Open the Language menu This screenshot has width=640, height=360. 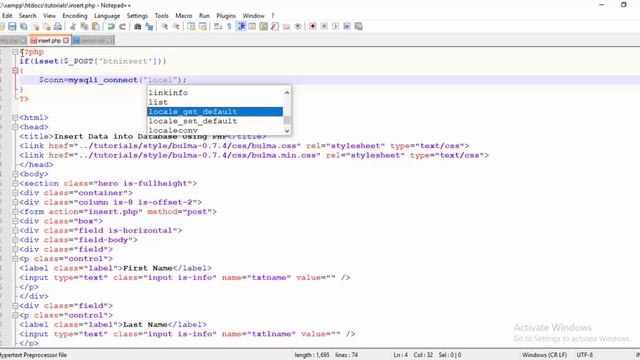coord(107,16)
